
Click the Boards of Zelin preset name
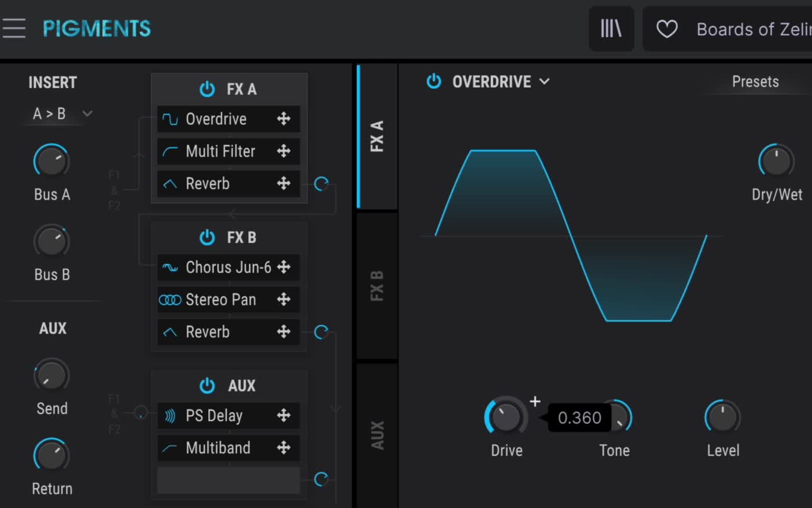(x=754, y=29)
